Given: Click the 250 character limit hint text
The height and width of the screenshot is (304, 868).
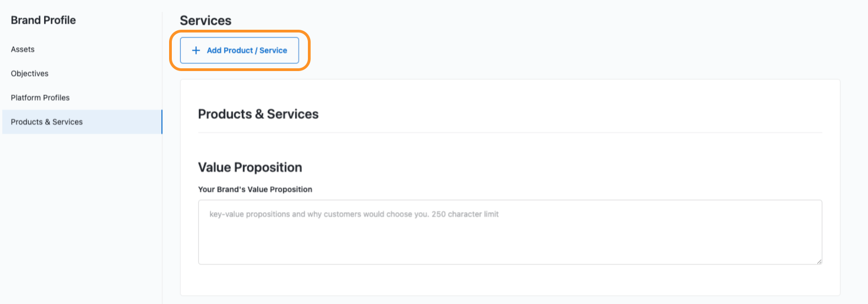Looking at the screenshot, I should [x=465, y=214].
